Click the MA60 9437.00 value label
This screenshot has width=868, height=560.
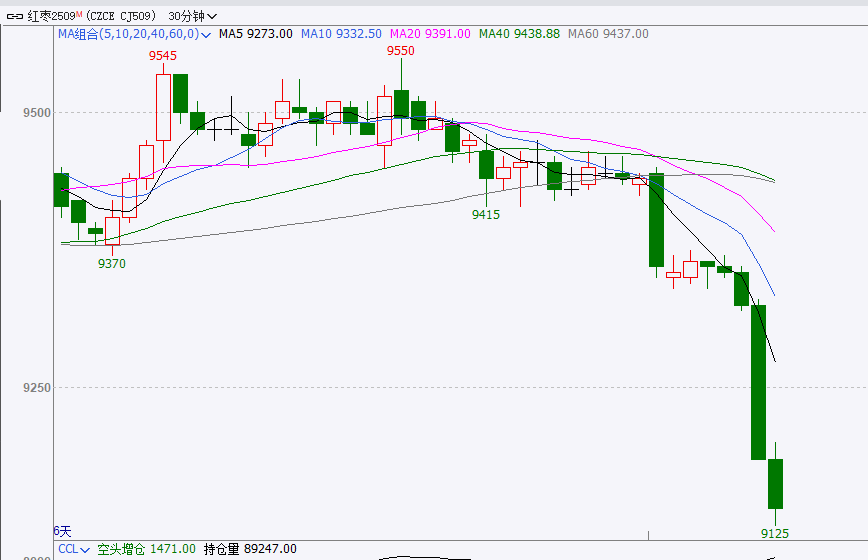click(608, 34)
